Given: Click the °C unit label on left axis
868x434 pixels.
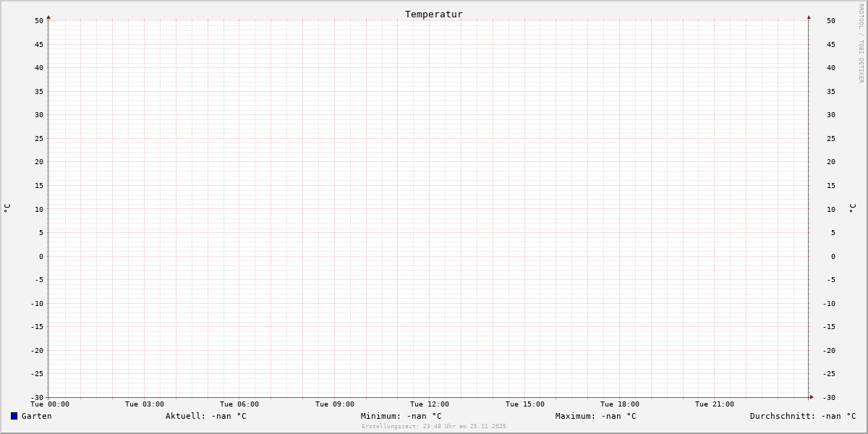Looking at the screenshot, I should (x=7, y=208).
